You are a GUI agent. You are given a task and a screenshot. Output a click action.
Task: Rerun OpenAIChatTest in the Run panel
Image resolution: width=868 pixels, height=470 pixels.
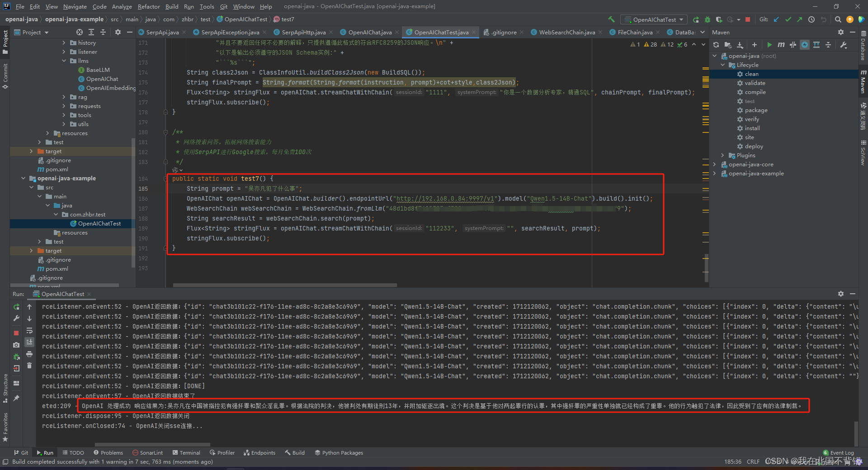pos(16,307)
